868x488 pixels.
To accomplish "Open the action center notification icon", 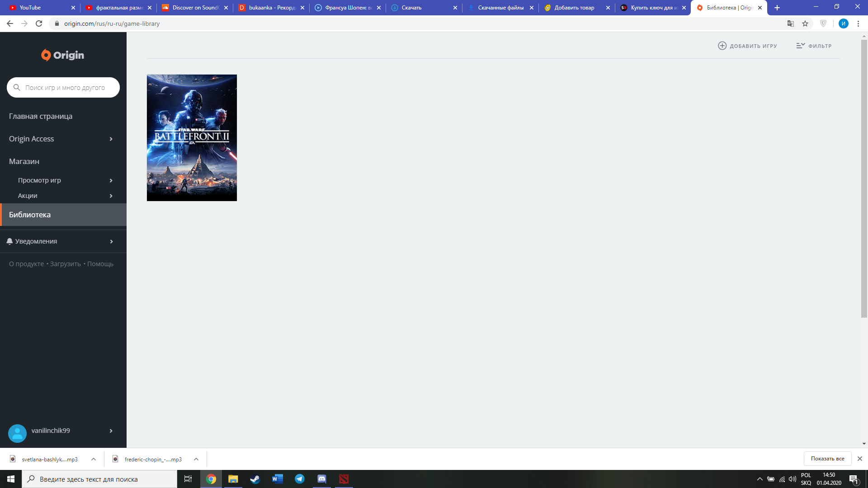I will (854, 479).
